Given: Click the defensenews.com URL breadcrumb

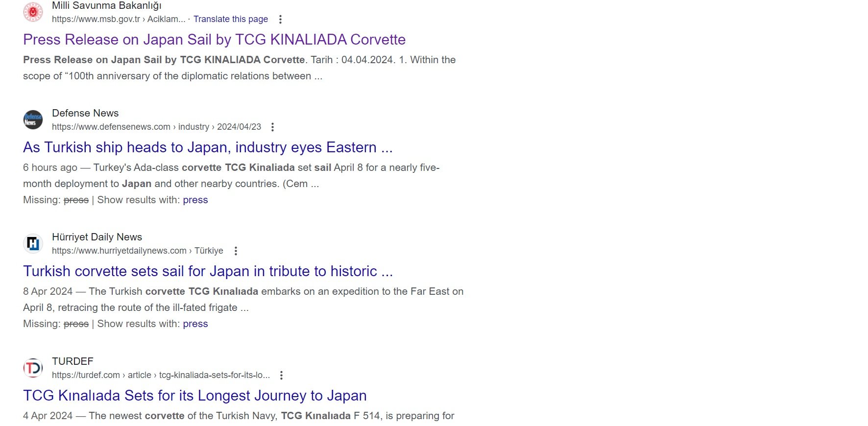Looking at the screenshot, I should [x=156, y=127].
